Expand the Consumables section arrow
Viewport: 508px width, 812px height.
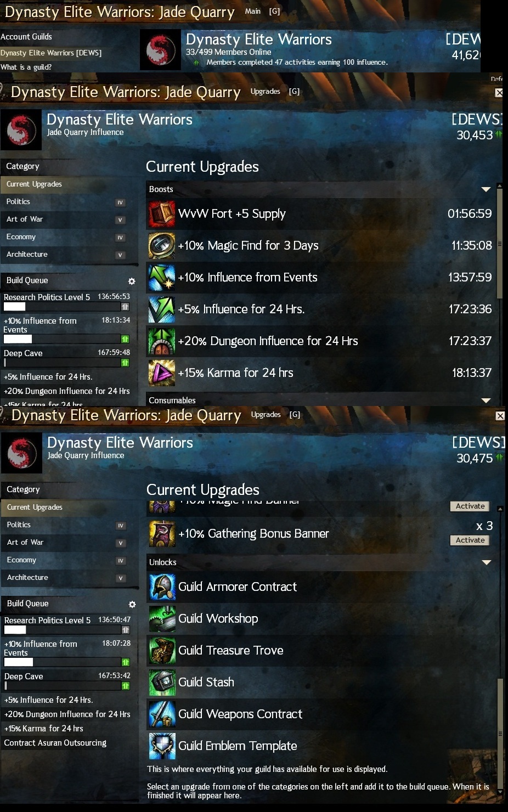pos(486,401)
